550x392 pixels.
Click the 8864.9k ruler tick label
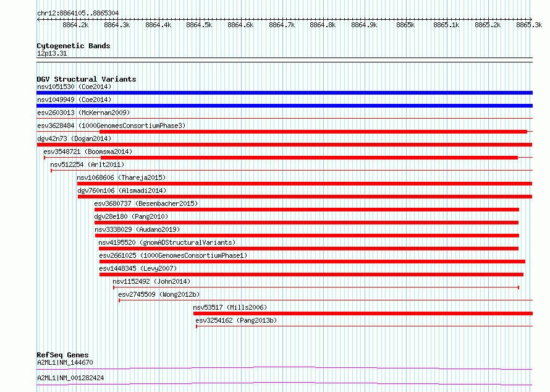coord(364,25)
